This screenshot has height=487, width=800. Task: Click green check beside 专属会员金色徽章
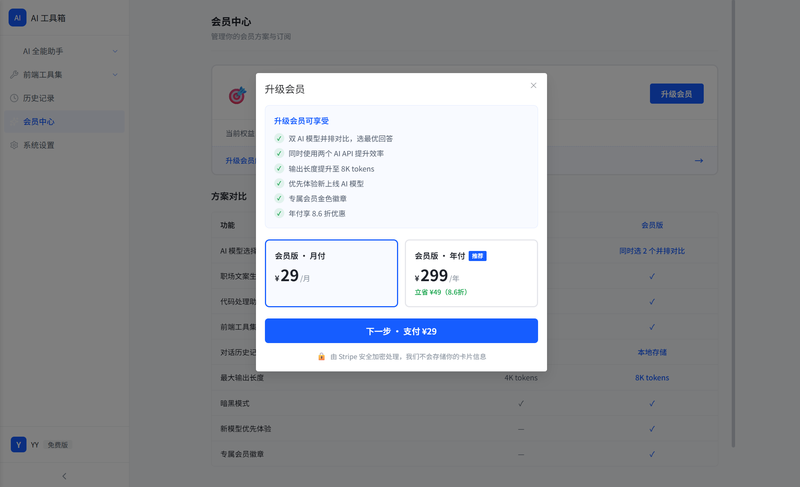[x=279, y=198]
